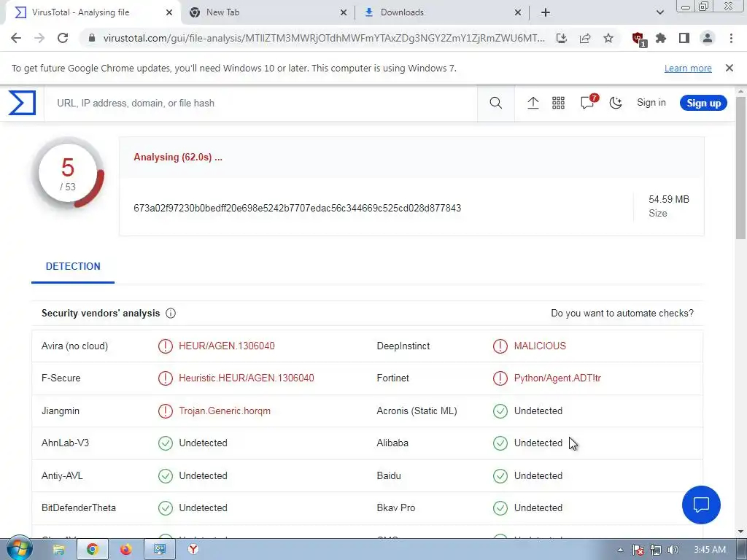Open Windows Explorer from taskbar
The width and height of the screenshot is (747, 560).
(x=58, y=550)
